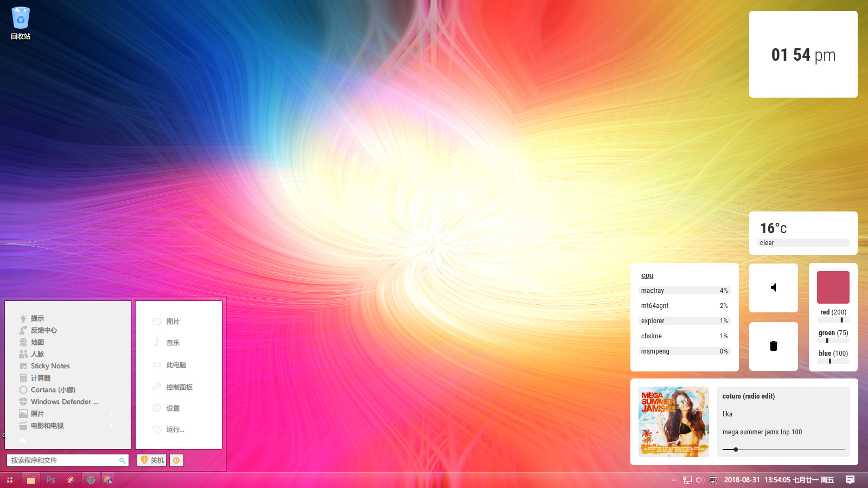This screenshot has width=868, height=488.
Task: Click the Start button on the taskbar
Action: pyautogui.click(x=10, y=480)
